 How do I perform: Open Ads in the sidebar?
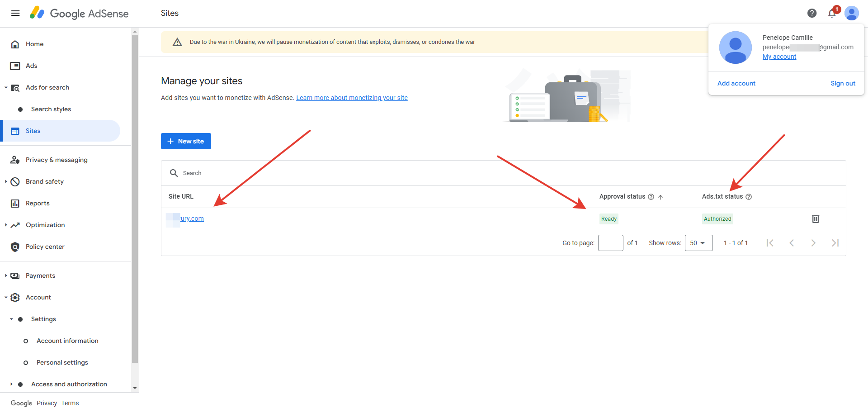point(32,66)
